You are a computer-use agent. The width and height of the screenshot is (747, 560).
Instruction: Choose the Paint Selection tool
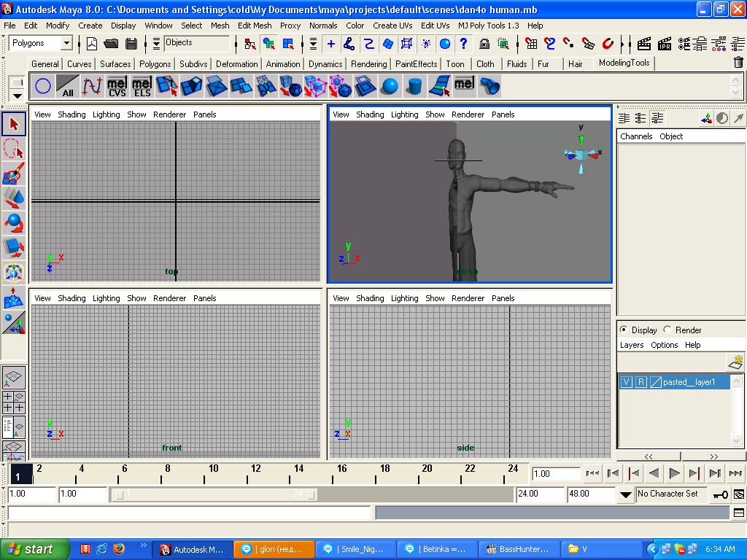[14, 174]
